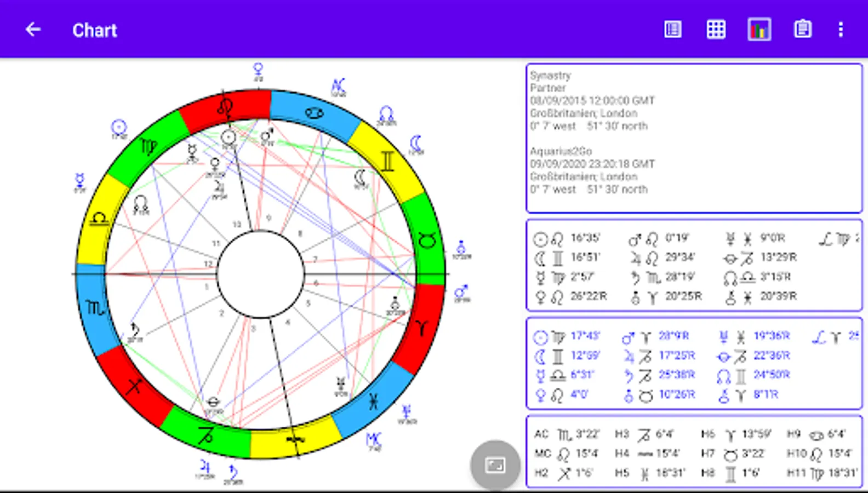Go back with the arrow icon
This screenshot has width=868, height=493.
tap(33, 30)
